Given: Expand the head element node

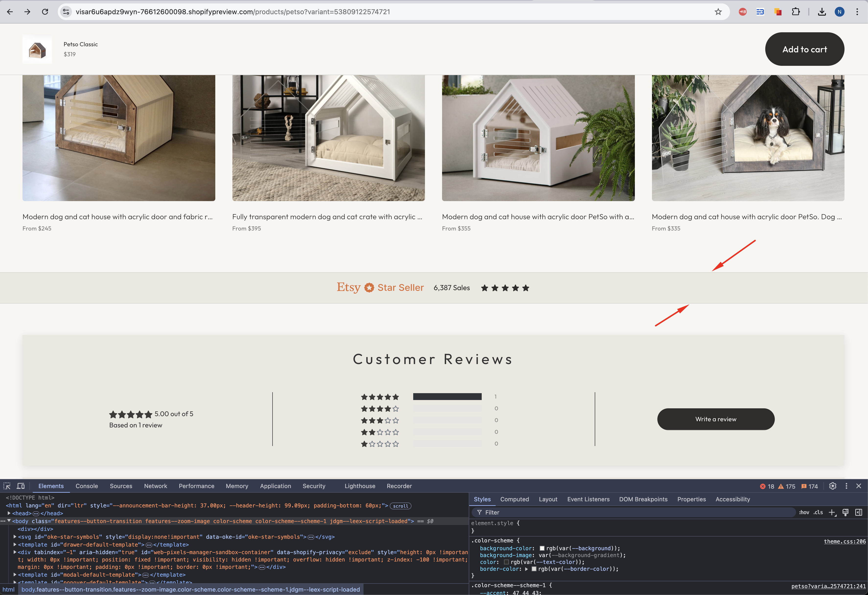Looking at the screenshot, I should pyautogui.click(x=9, y=513).
